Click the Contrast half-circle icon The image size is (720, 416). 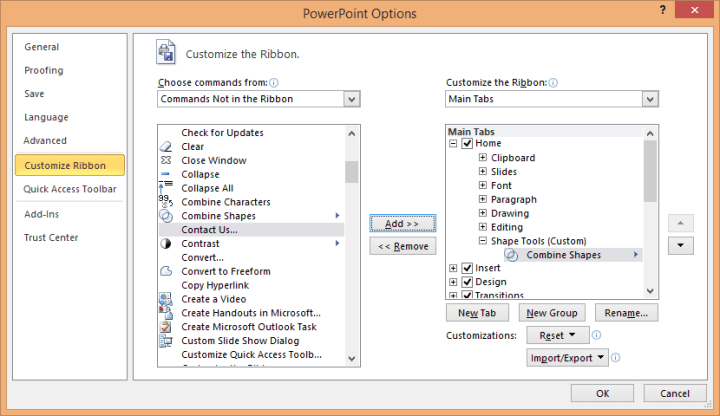click(x=166, y=243)
